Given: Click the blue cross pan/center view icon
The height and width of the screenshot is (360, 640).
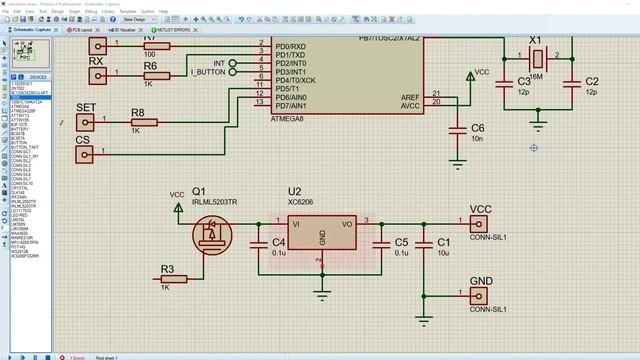Looking at the screenshot, I should coord(196,20).
